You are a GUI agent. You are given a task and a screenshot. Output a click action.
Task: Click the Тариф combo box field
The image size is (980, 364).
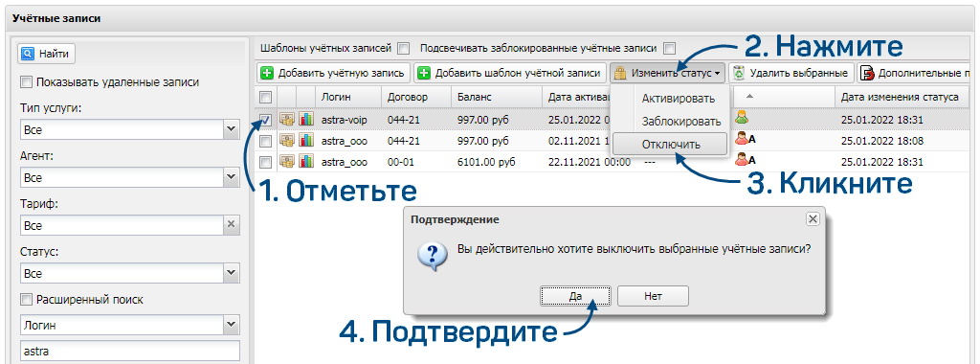pyautogui.click(x=122, y=225)
